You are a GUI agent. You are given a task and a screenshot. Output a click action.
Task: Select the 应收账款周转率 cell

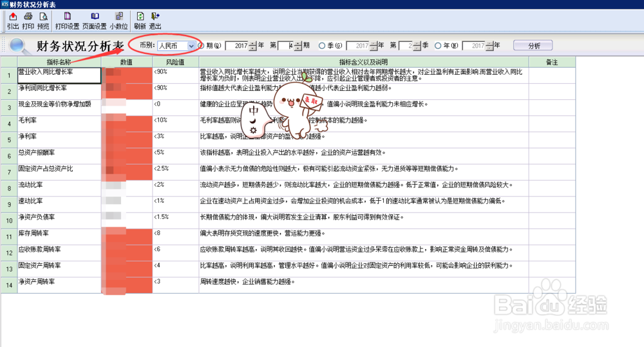[x=59, y=253]
